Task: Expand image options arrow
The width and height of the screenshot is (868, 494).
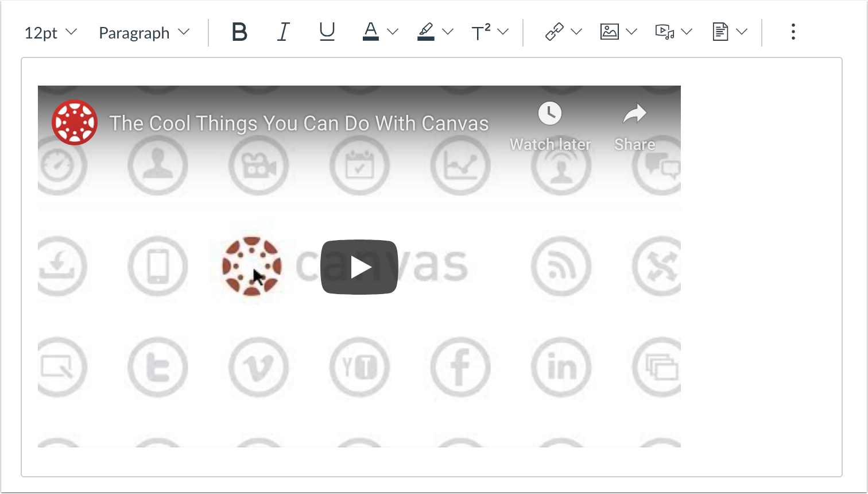Action: (x=631, y=32)
